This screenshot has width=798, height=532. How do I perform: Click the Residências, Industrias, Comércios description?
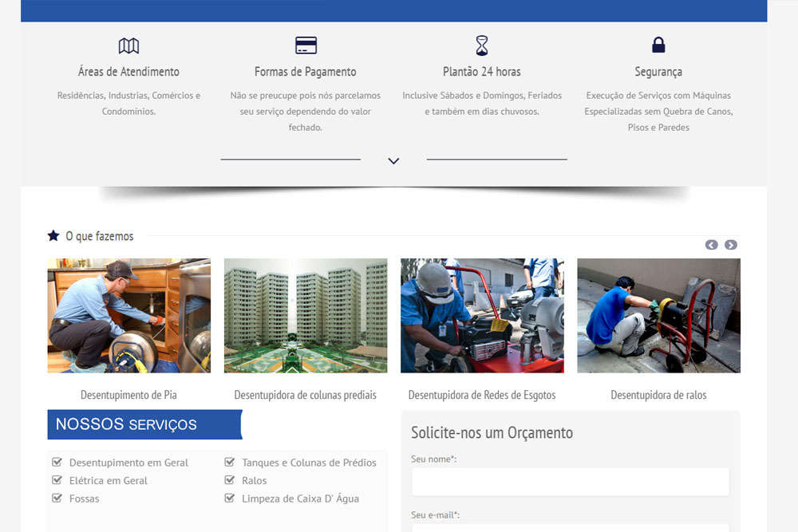(x=128, y=103)
